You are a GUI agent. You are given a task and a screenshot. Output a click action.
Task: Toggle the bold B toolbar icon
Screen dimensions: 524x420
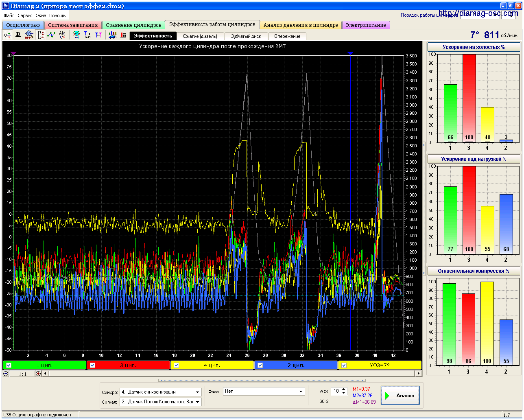18,35
